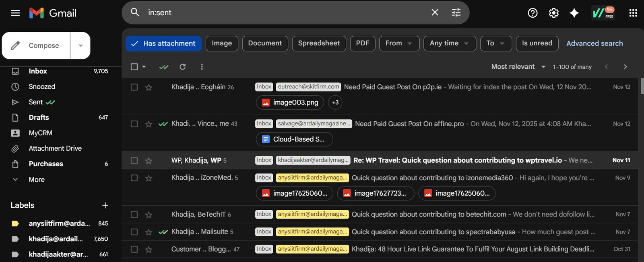Star the affine.pro guest post email

[149, 124]
